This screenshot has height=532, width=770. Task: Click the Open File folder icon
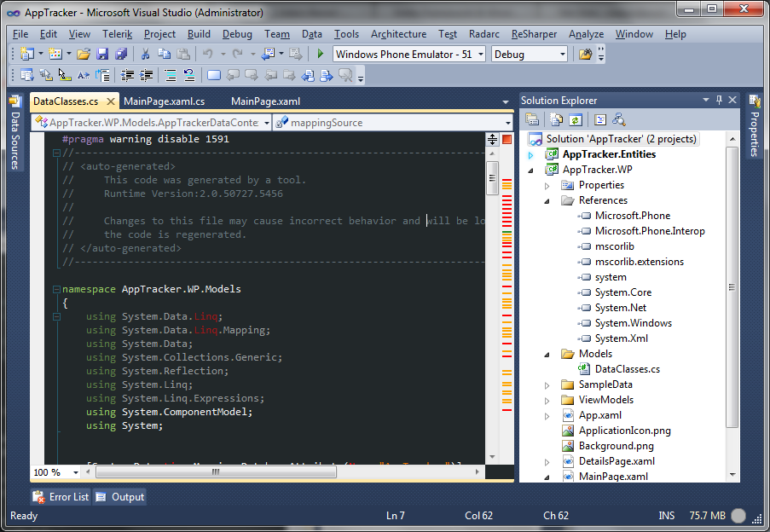click(84, 54)
